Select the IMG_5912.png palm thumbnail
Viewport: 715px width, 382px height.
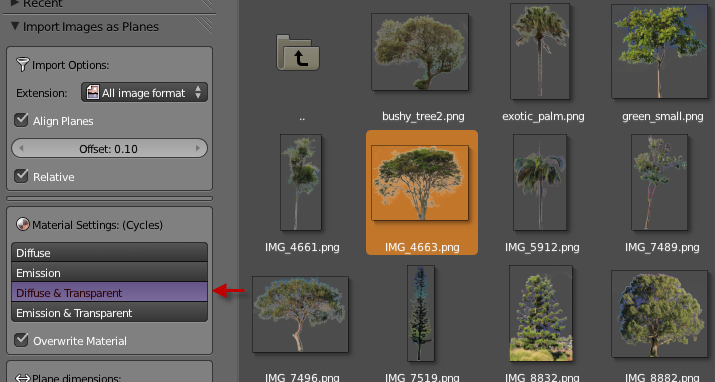tap(540, 182)
